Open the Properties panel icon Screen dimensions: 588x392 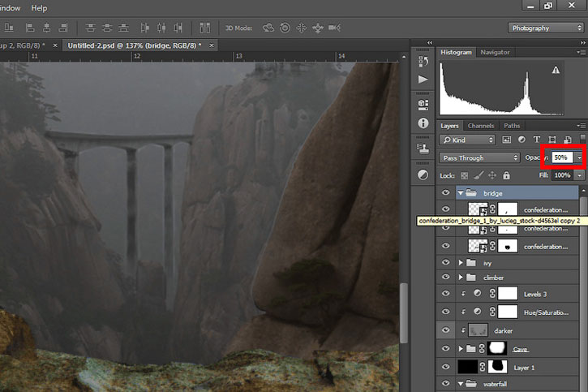point(423,105)
